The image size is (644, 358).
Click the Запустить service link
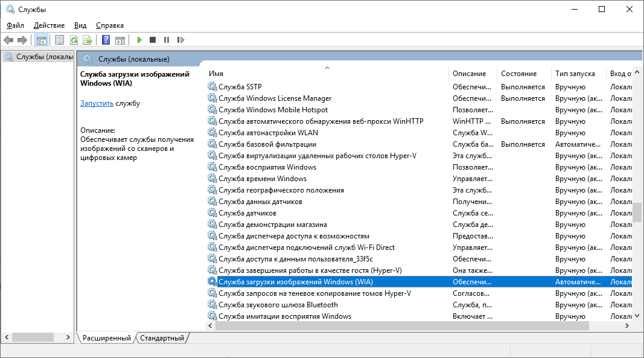[x=97, y=103]
